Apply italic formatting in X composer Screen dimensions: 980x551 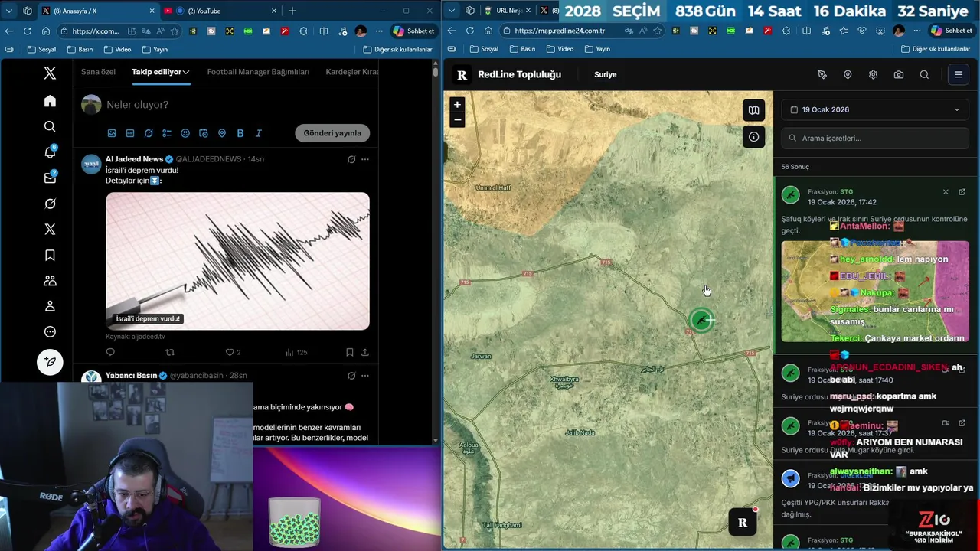259,133
